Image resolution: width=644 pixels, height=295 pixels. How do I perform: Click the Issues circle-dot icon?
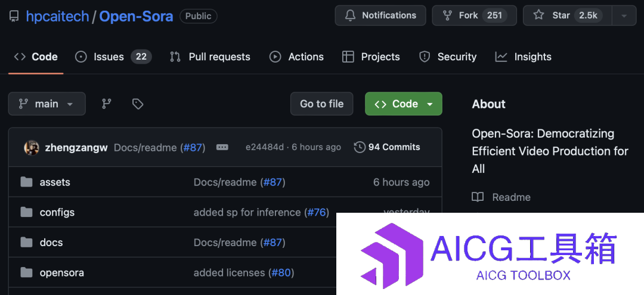pos(81,57)
